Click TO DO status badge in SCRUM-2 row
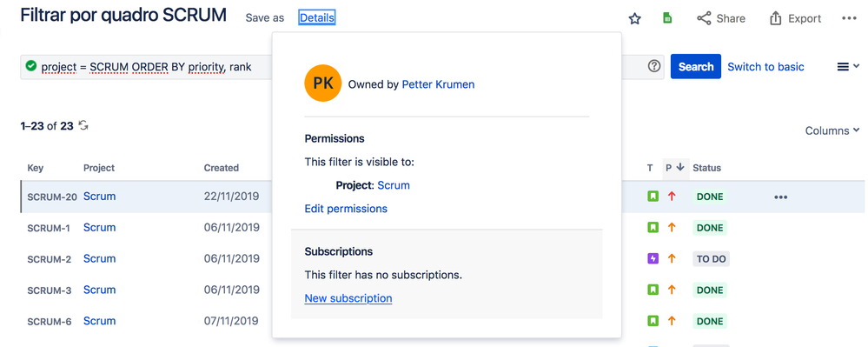 coord(712,259)
